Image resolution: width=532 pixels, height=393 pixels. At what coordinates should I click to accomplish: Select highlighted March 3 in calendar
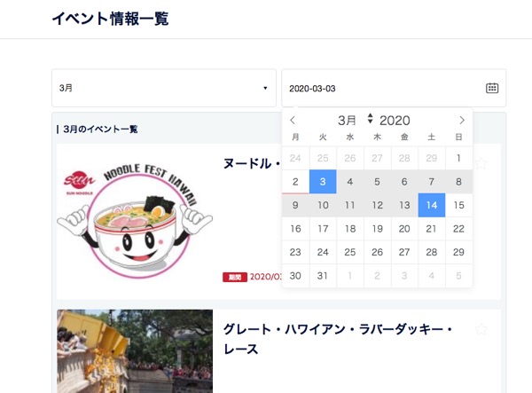[323, 182]
